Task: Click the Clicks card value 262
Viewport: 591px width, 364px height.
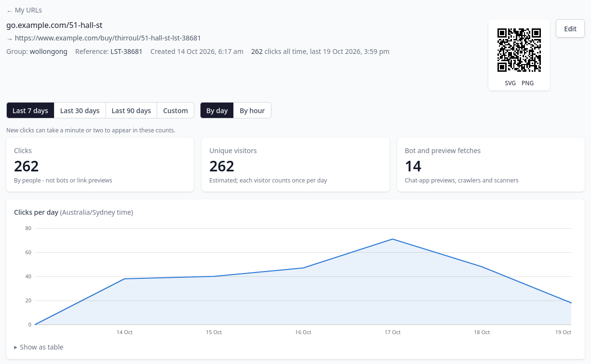Action: 27,166
